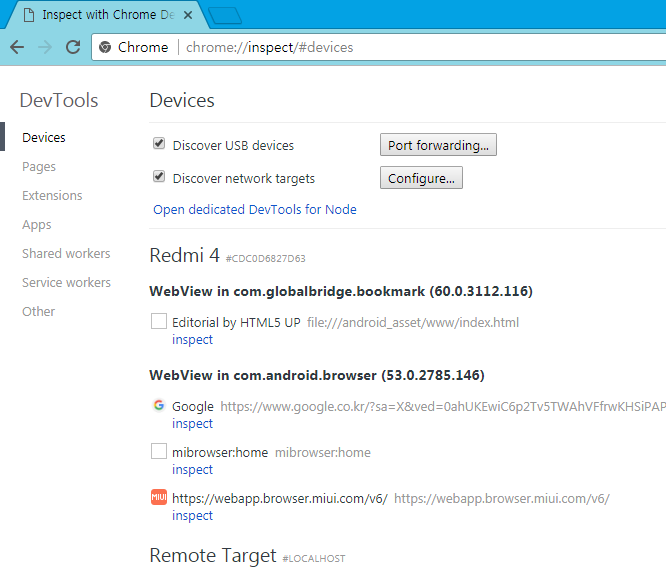Toggle Discover USB devices checkbox
The height and width of the screenshot is (584, 666).
[x=159, y=144]
